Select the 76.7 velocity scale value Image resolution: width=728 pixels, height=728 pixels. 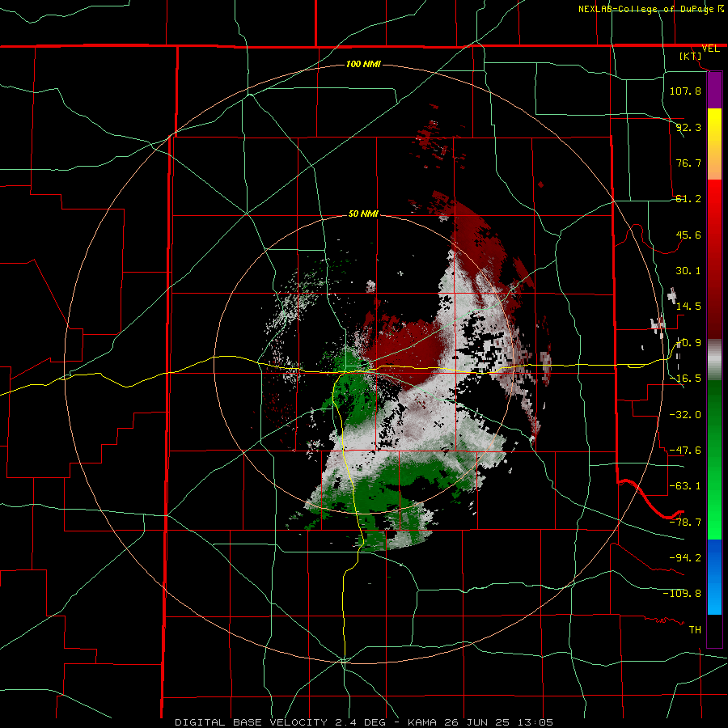coord(688,163)
